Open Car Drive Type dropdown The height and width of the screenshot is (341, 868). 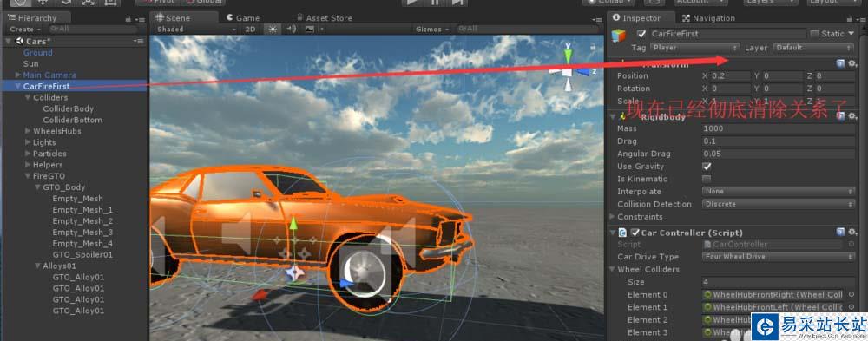(779, 256)
